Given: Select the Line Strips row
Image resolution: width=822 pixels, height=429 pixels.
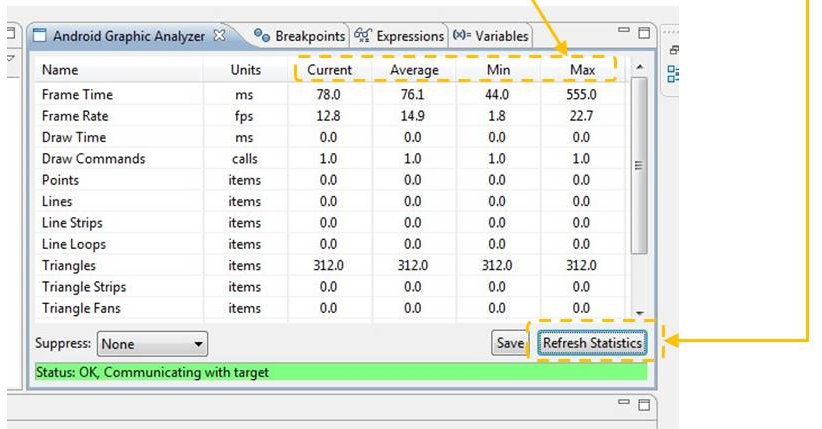Looking at the screenshot, I should pyautogui.click(x=330, y=223).
